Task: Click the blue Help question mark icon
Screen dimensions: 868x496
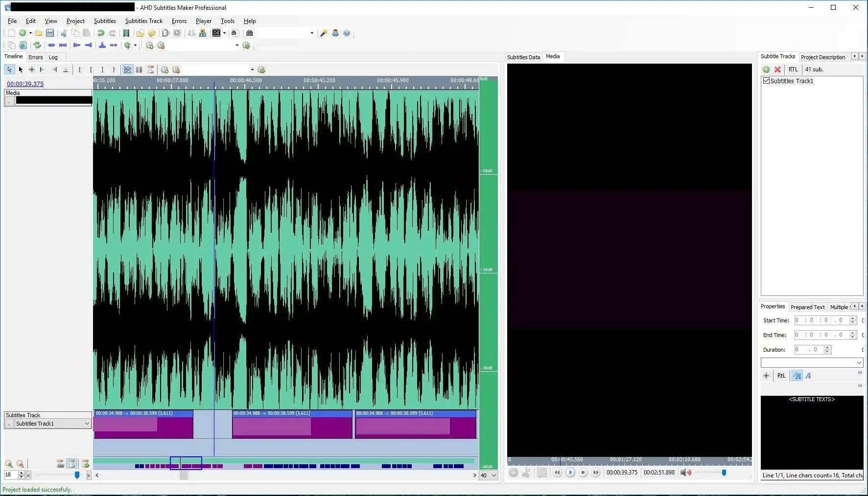Action: [x=347, y=33]
